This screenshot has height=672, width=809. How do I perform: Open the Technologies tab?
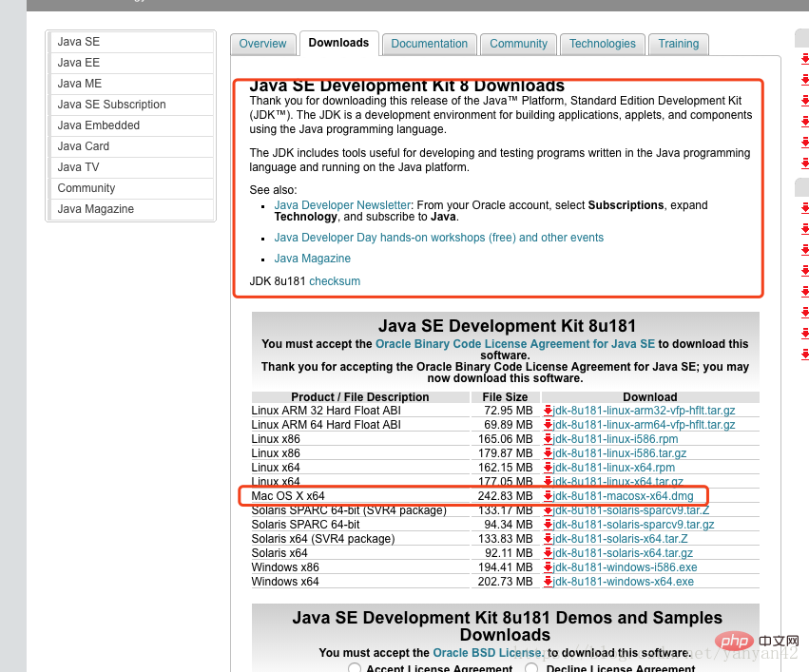pyautogui.click(x=603, y=44)
